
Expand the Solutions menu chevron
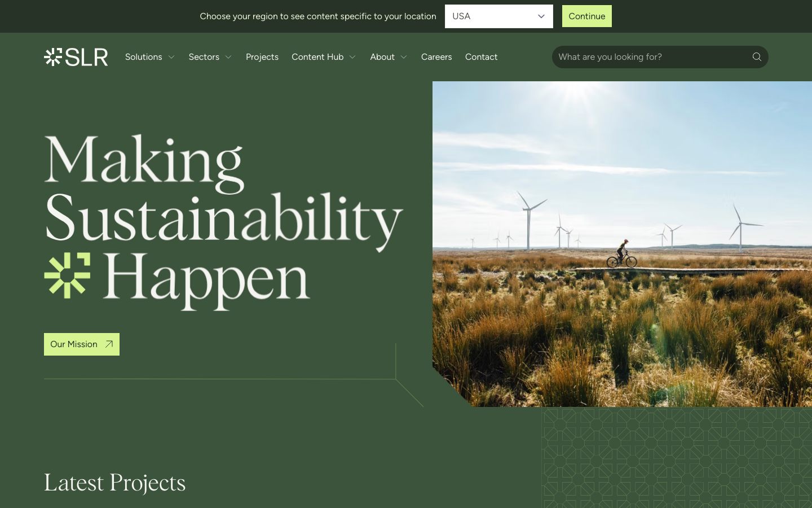[x=171, y=57]
